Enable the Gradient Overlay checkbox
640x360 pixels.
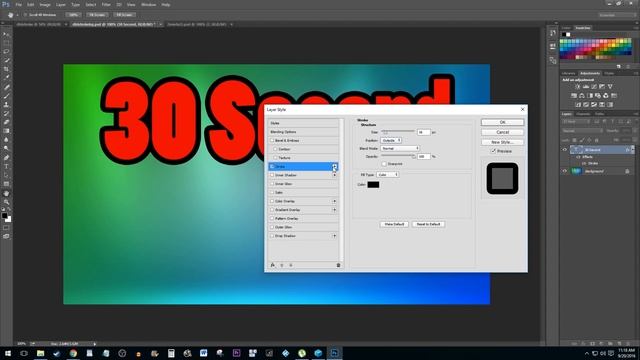(272, 210)
